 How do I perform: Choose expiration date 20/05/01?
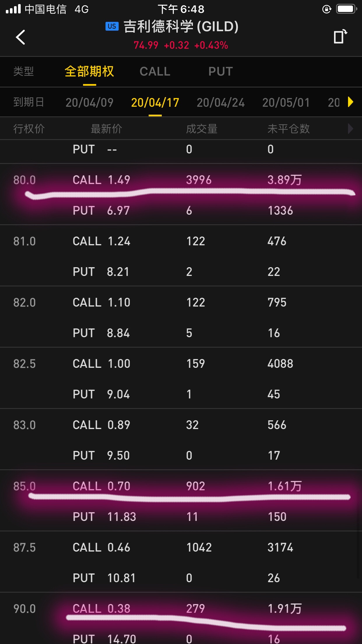(x=286, y=103)
